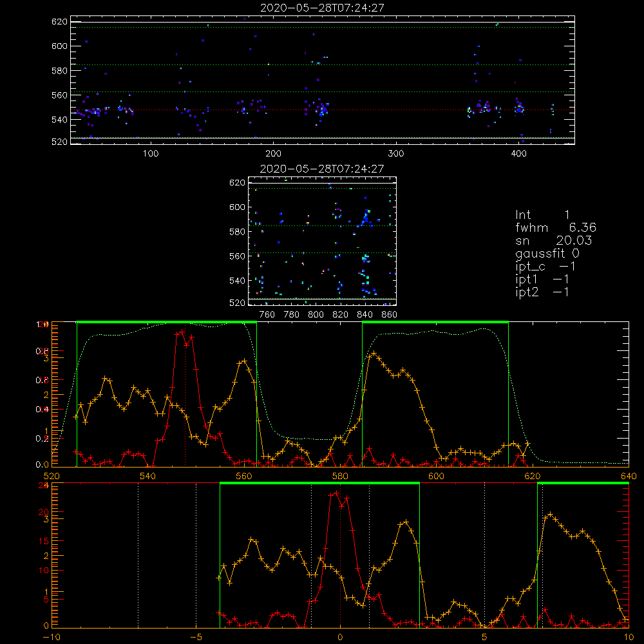Click the 400 x-axis label of top plot
This screenshot has width=644, height=644.
click(518, 154)
